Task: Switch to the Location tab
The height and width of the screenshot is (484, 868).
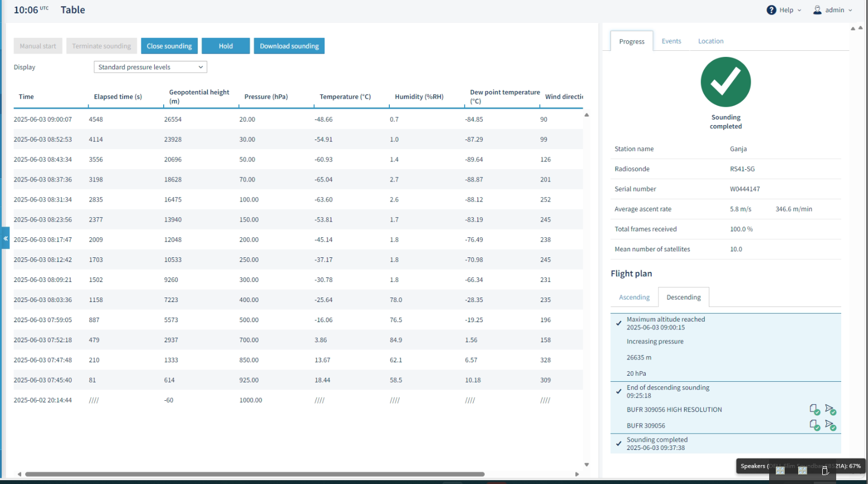Action: [710, 41]
